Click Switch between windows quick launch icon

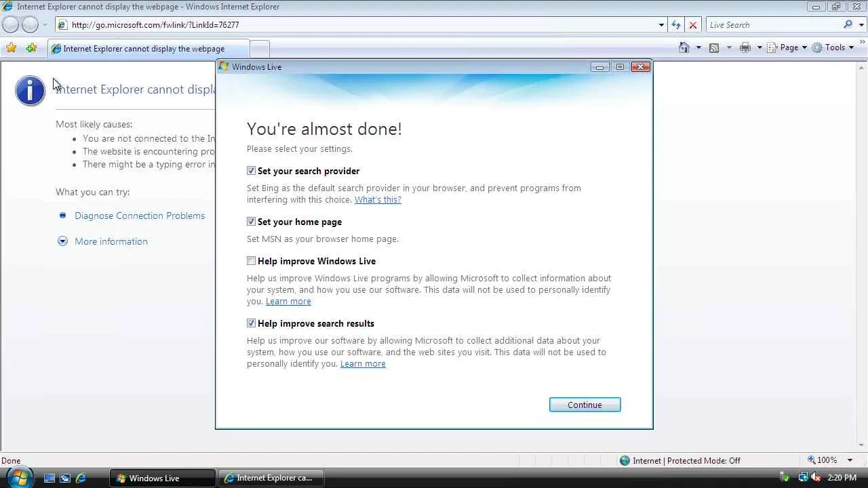click(65, 478)
